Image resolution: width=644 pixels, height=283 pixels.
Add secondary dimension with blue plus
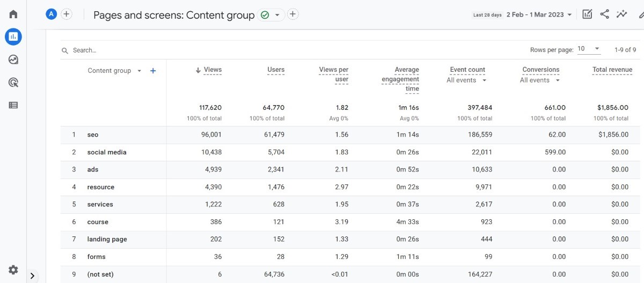(x=153, y=71)
